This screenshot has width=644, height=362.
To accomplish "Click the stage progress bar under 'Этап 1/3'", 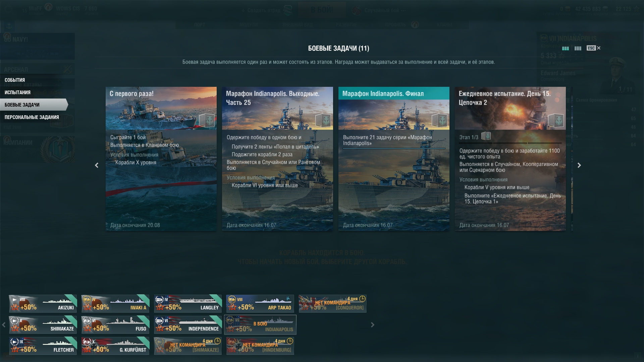I will click(510, 143).
